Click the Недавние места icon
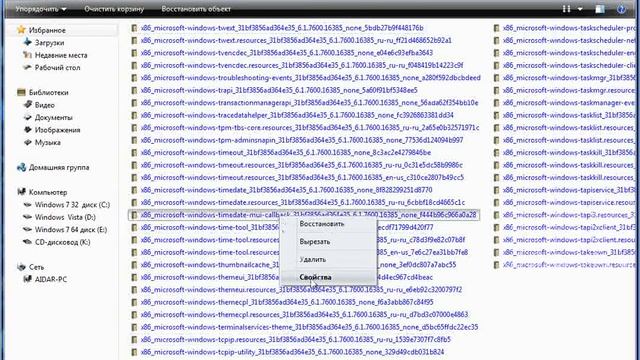The image size is (640, 360). (x=27, y=55)
